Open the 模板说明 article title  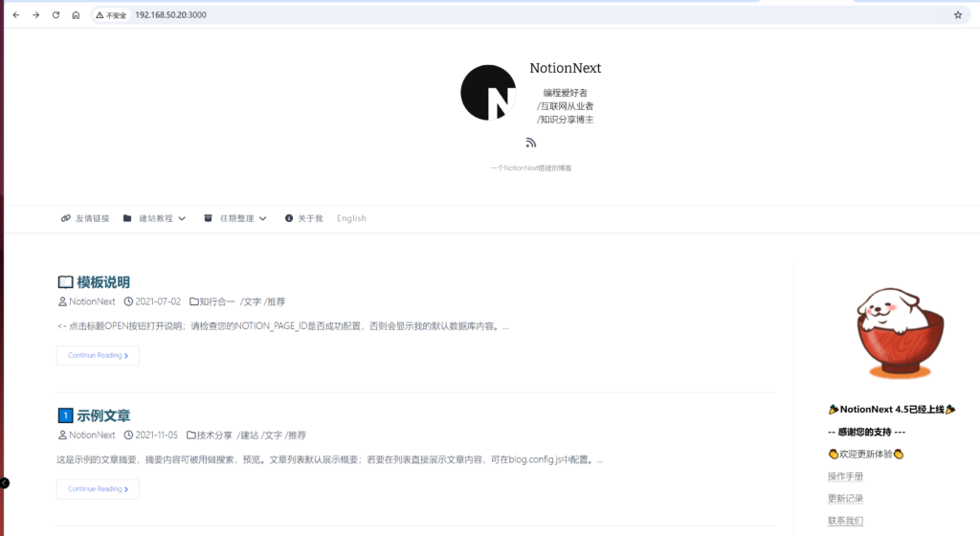point(103,282)
